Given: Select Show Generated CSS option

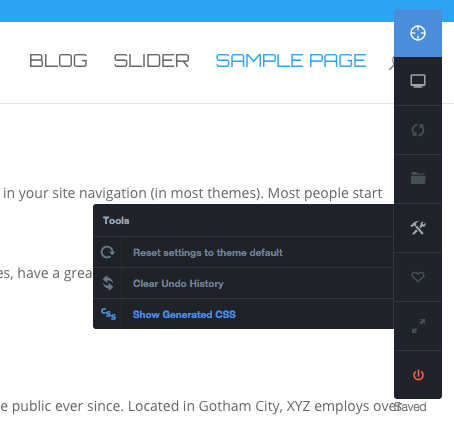Looking at the screenshot, I should tap(184, 314).
